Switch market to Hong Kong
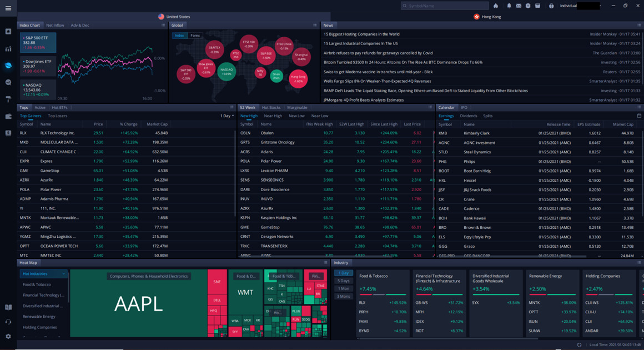Image resolution: width=644 pixels, height=350 pixels. pyautogui.click(x=487, y=17)
